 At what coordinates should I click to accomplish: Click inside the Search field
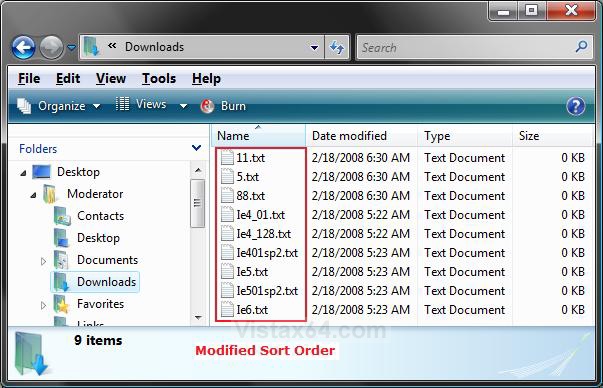point(465,48)
